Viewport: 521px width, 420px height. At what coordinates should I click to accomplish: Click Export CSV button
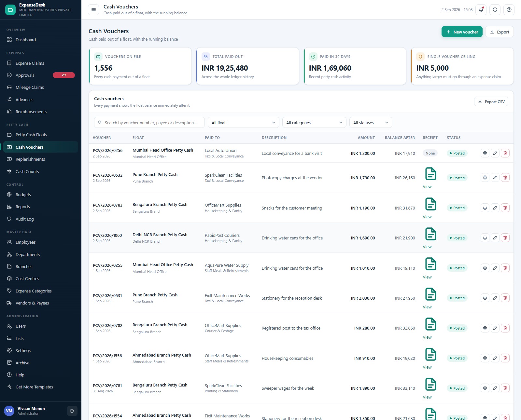(491, 102)
